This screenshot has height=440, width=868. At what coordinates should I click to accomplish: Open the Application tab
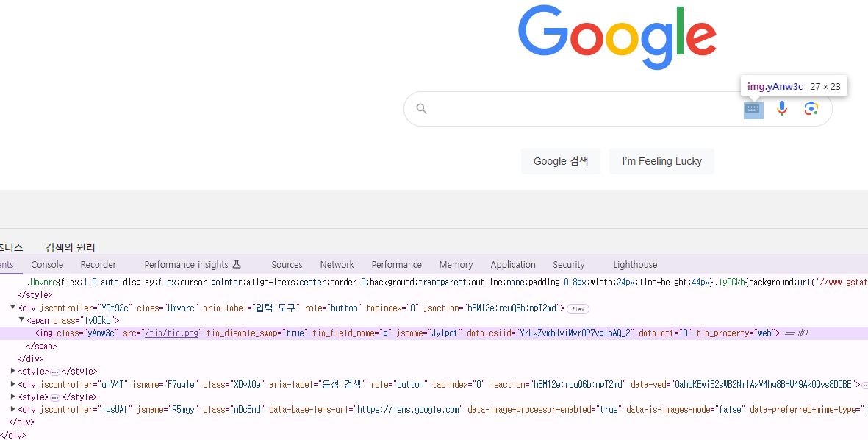click(512, 265)
